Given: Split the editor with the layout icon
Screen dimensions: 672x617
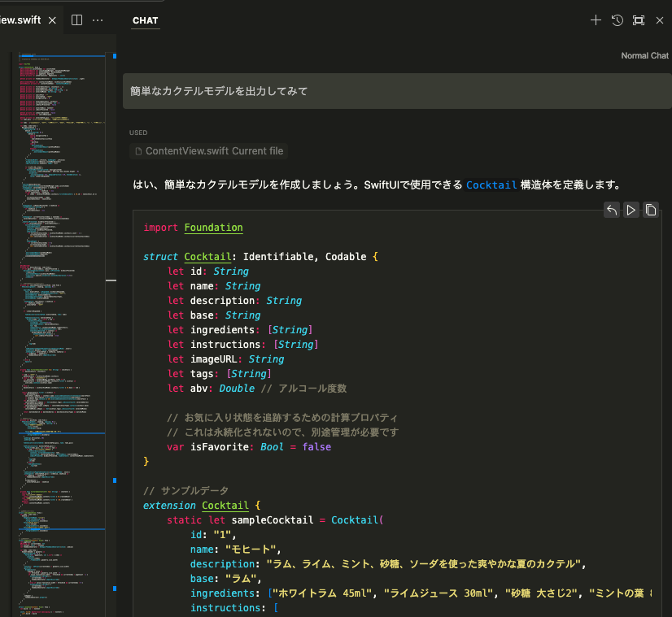Looking at the screenshot, I should [76, 20].
